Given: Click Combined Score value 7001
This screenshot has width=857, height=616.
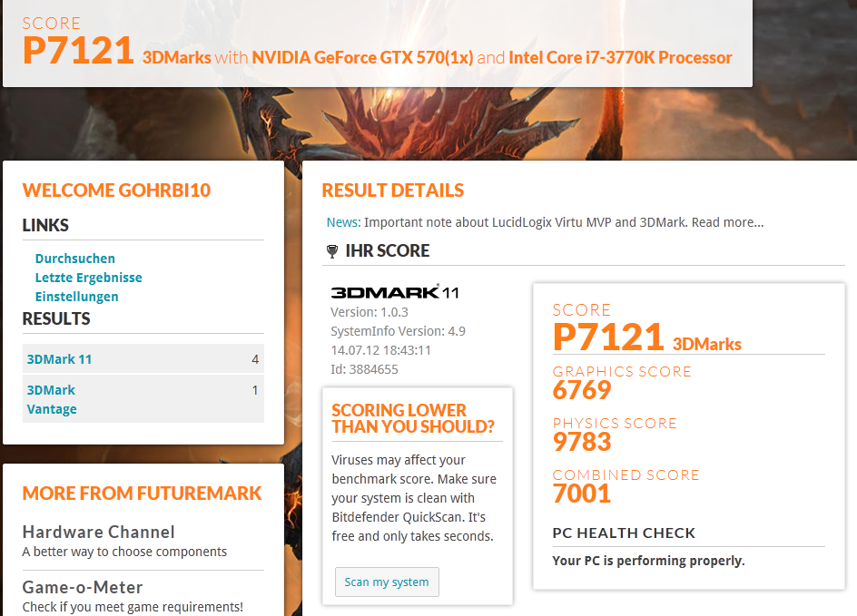Looking at the screenshot, I should 582,494.
